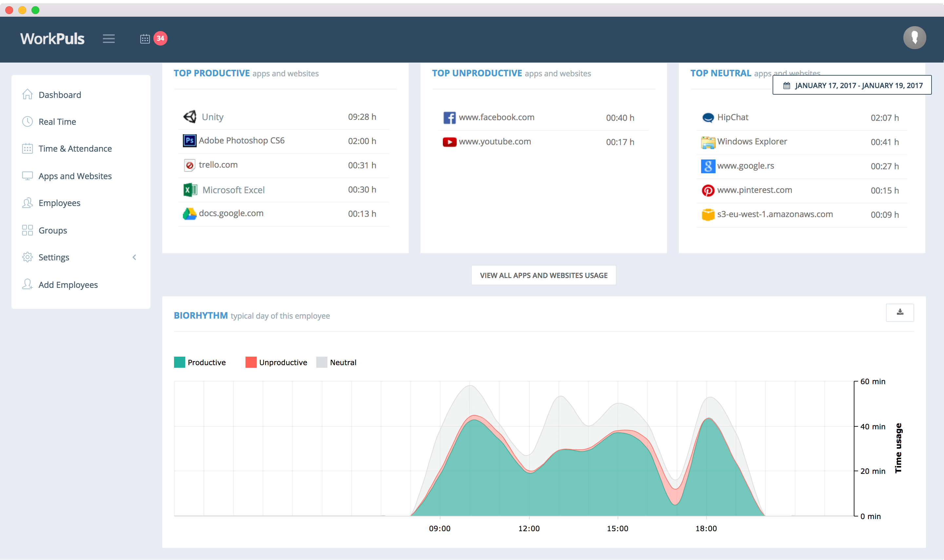The height and width of the screenshot is (560, 944).
Task: Click the Biorhythm download icon
Action: tap(900, 312)
